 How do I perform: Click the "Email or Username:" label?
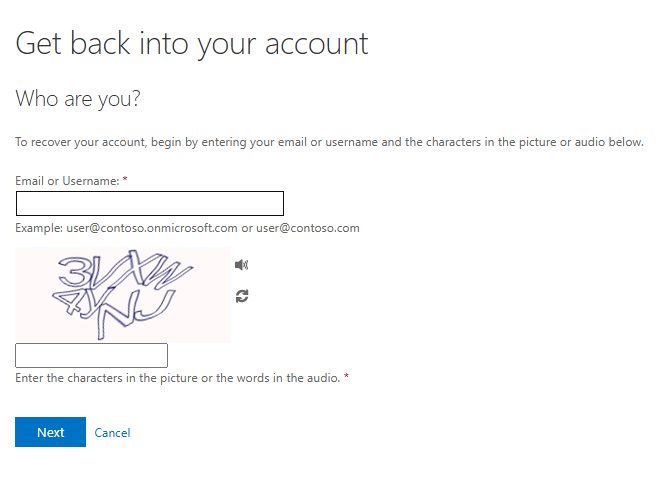point(67,181)
